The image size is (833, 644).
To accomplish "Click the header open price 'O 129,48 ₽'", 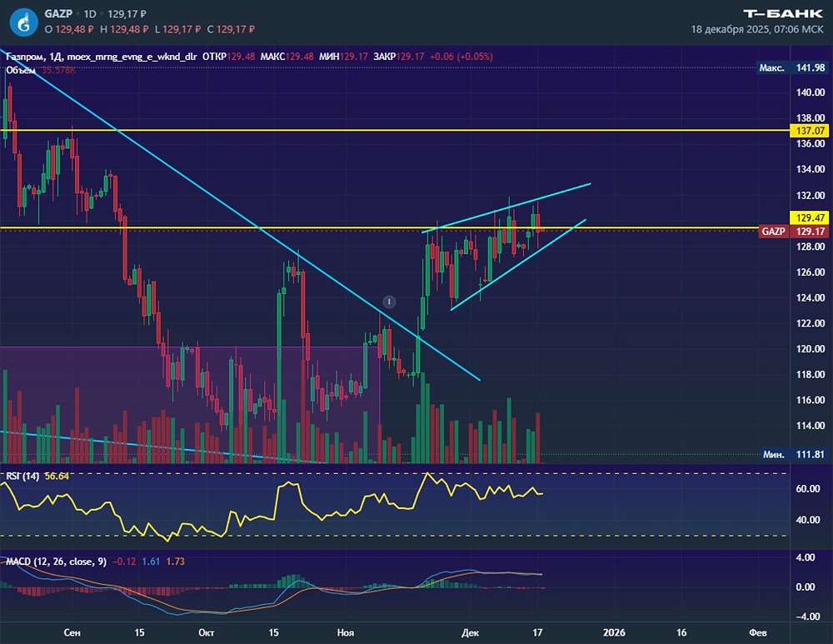I will click(69, 29).
